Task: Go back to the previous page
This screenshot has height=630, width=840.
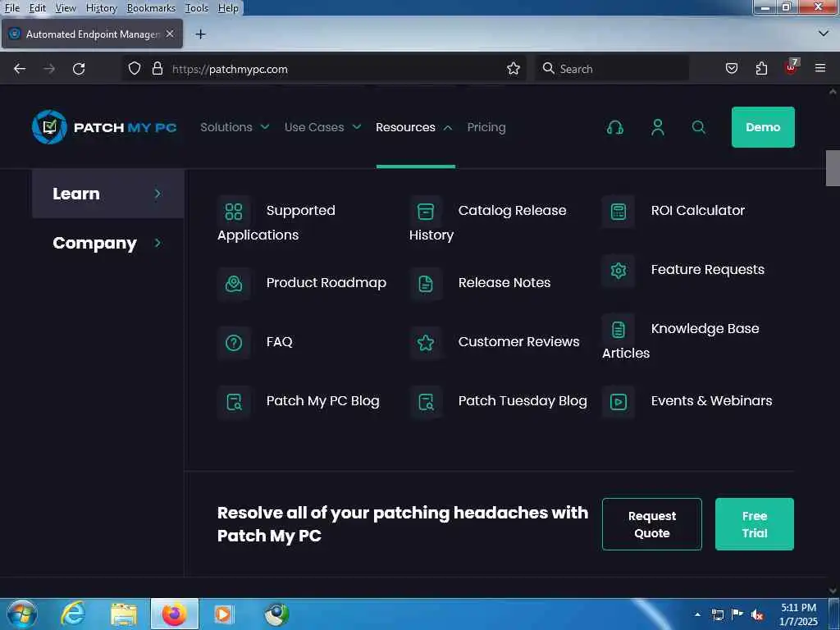Action: pyautogui.click(x=20, y=69)
